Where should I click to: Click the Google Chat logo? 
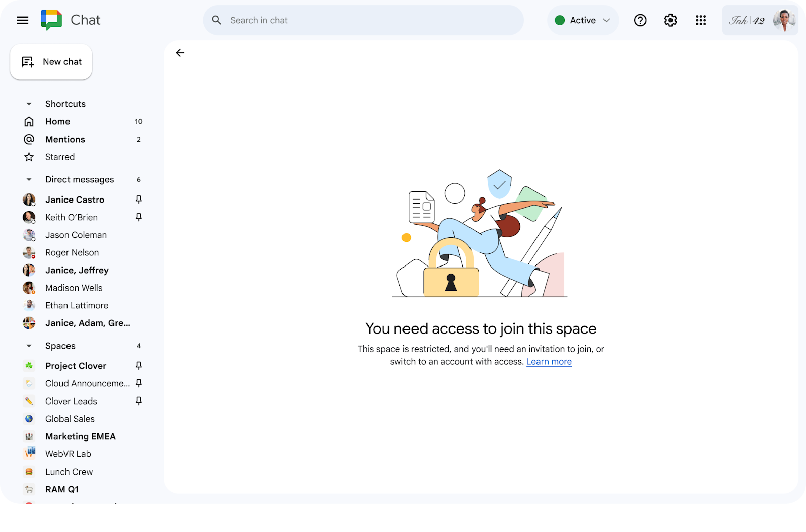click(x=51, y=20)
